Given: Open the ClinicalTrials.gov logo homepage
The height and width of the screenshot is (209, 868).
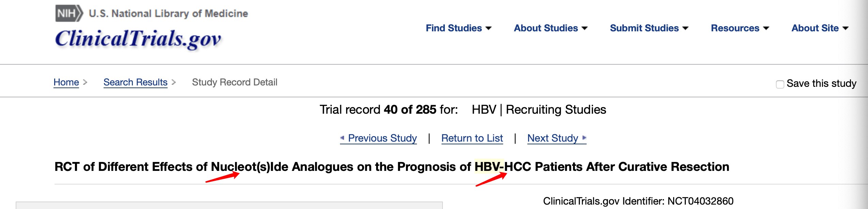Looking at the screenshot, I should click(x=138, y=39).
